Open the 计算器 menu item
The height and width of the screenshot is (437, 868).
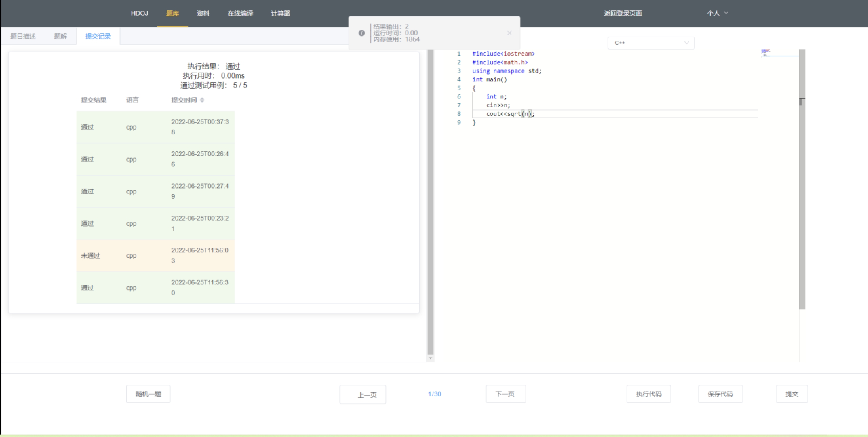click(x=280, y=13)
